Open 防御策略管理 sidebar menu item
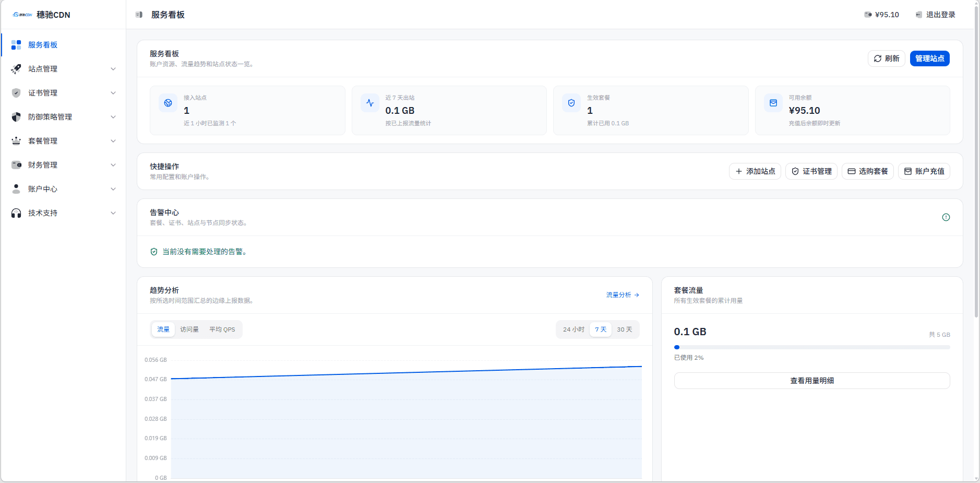This screenshot has width=980, height=483. click(64, 117)
